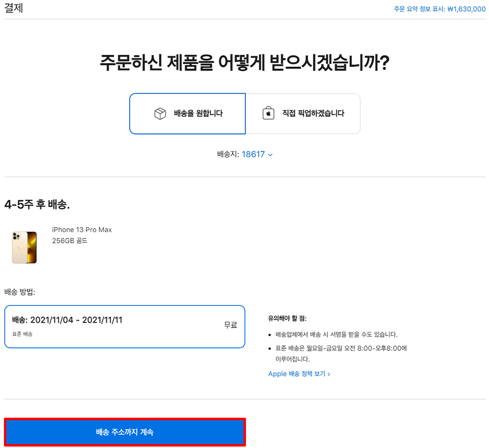Viewport: 489px width, 448px height.
Task: Click the Apple shopping bag icon
Action: [268, 113]
